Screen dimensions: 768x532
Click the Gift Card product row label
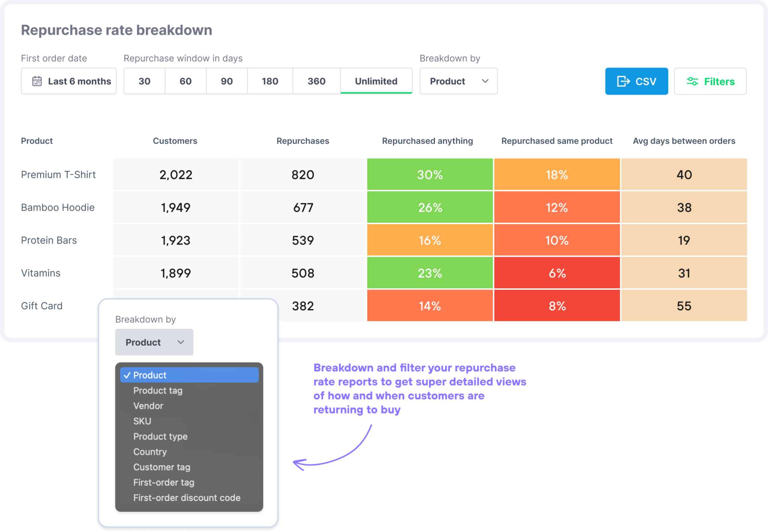click(x=42, y=306)
